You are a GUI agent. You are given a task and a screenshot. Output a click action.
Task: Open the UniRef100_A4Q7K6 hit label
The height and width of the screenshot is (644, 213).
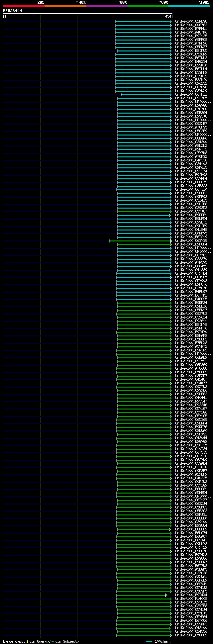191,33
